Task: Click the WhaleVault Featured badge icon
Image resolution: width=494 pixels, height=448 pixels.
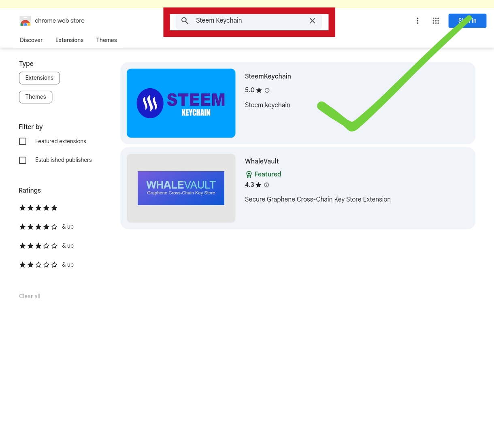Action: (249, 174)
